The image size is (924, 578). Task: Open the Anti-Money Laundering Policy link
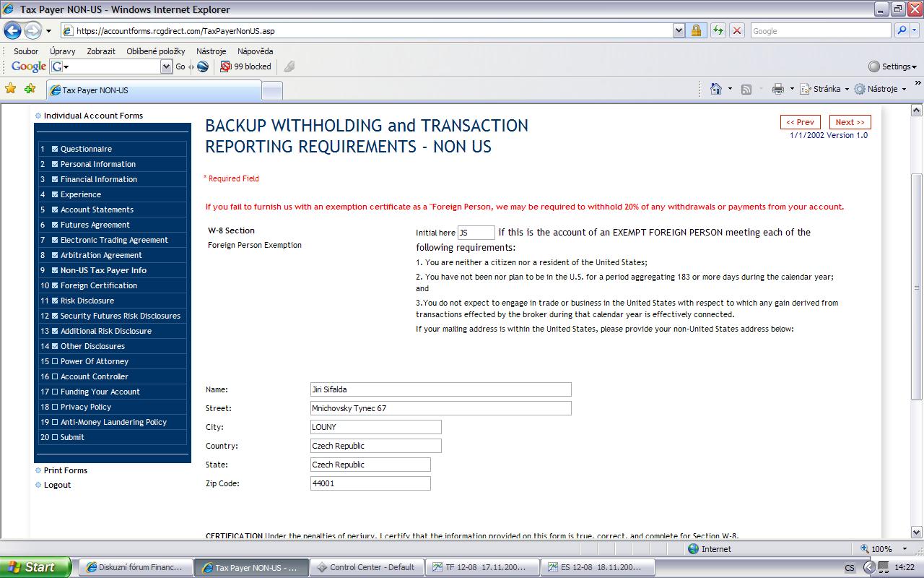114,422
